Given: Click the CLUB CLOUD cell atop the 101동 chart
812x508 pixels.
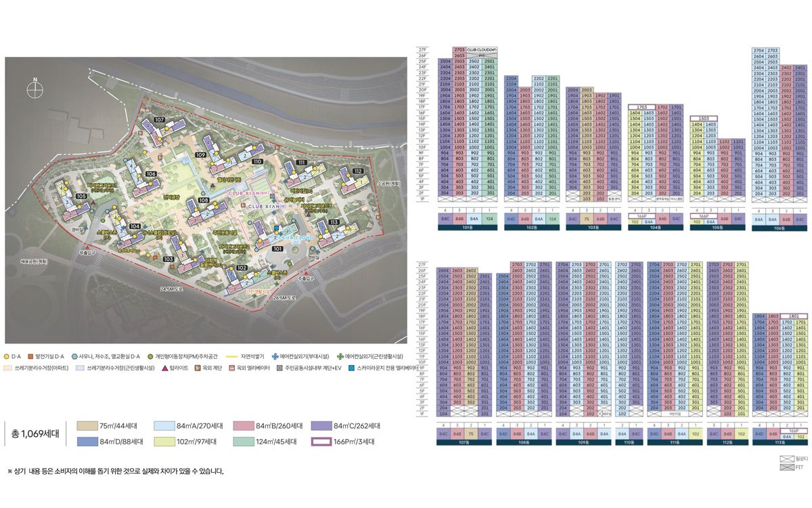Looking at the screenshot, I should (482, 49).
